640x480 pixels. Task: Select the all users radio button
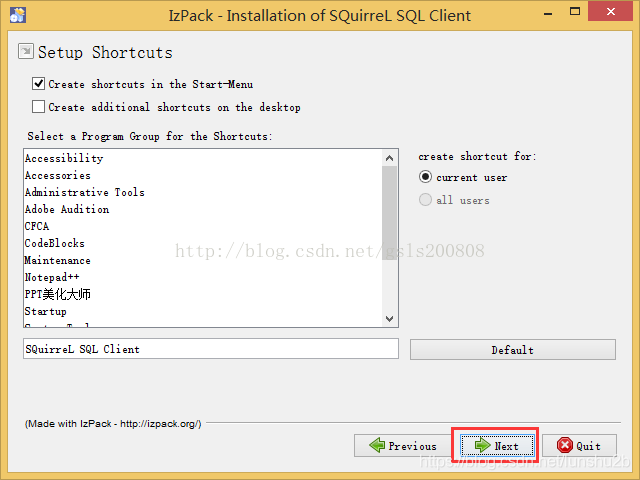coord(425,200)
